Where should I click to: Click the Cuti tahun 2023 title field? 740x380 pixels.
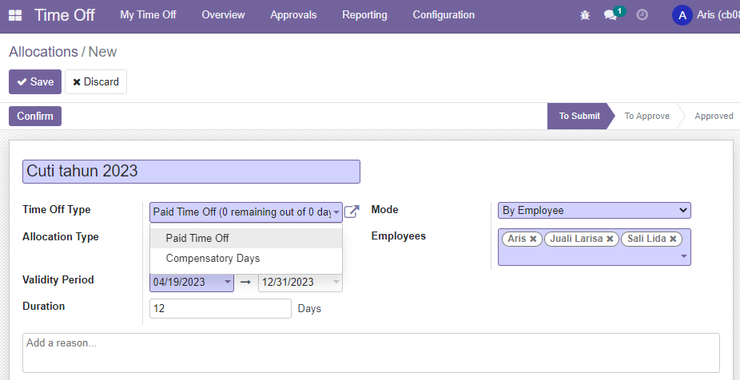click(191, 171)
